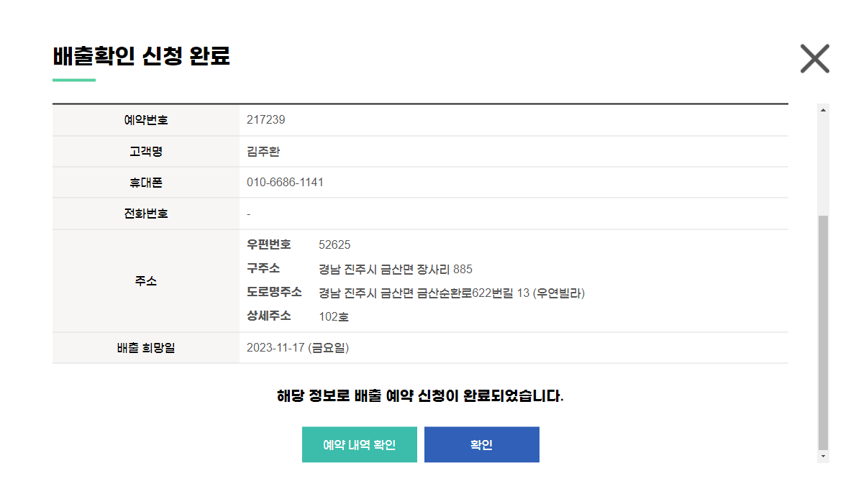The height and width of the screenshot is (504, 856).
Task: Click the 배출 예약 신청이 완료되었습니다 message
Action: tap(420, 396)
